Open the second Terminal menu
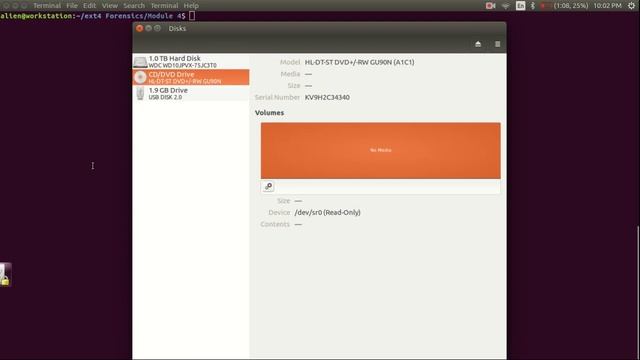The width and height of the screenshot is (640, 360). (x=164, y=6)
